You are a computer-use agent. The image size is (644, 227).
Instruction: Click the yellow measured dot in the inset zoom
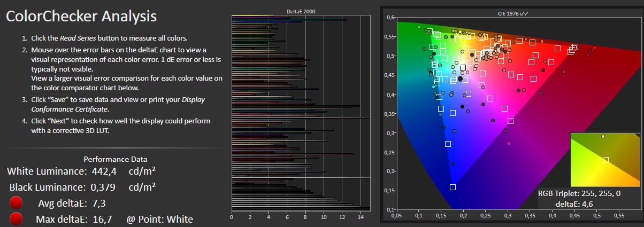603,137
